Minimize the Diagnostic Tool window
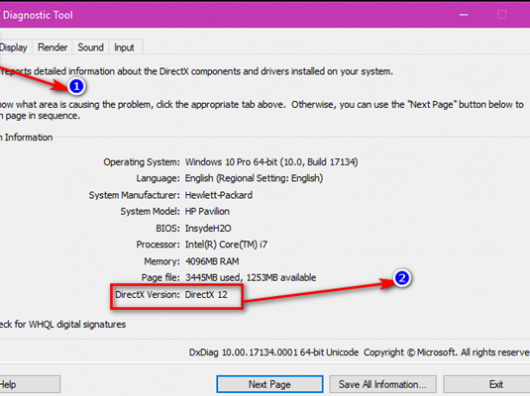The width and height of the screenshot is (530, 396). pyautogui.click(x=464, y=15)
